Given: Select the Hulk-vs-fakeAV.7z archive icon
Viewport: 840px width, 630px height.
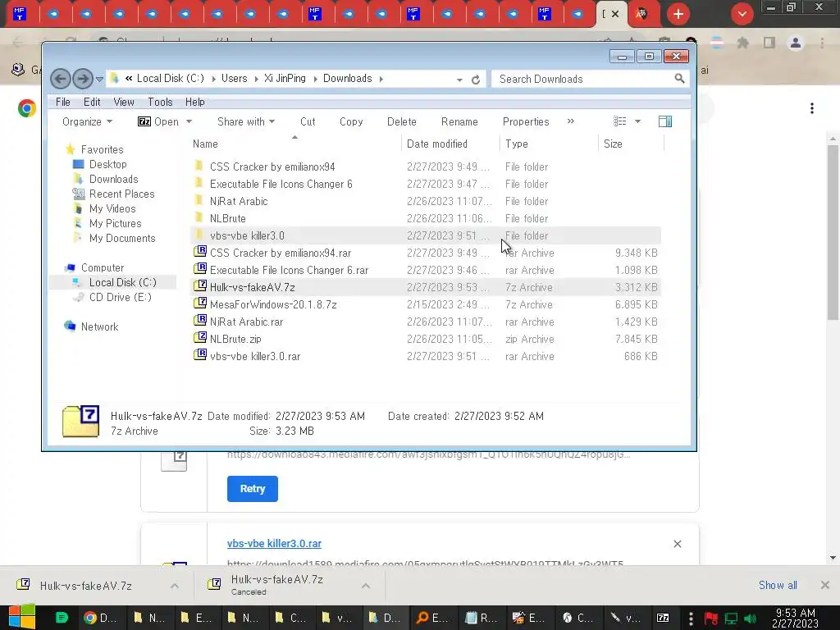Looking at the screenshot, I should [x=200, y=286].
